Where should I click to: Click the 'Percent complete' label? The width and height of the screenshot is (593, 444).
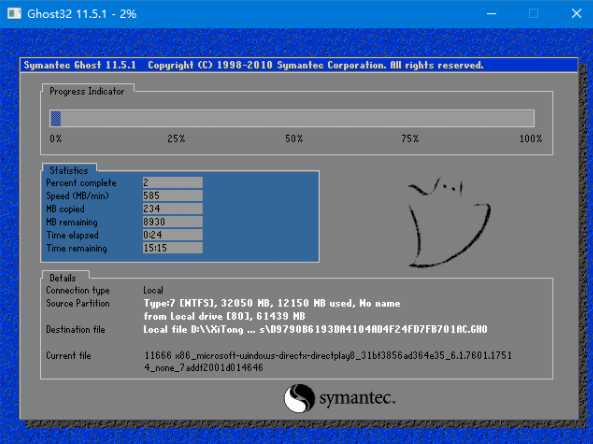pyautogui.click(x=81, y=183)
